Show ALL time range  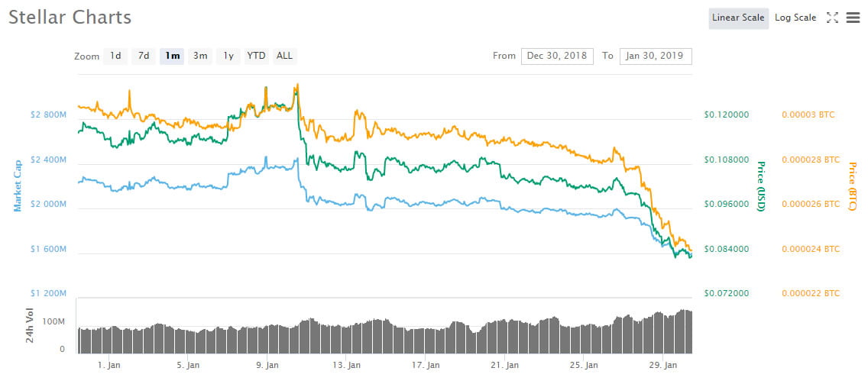[284, 56]
